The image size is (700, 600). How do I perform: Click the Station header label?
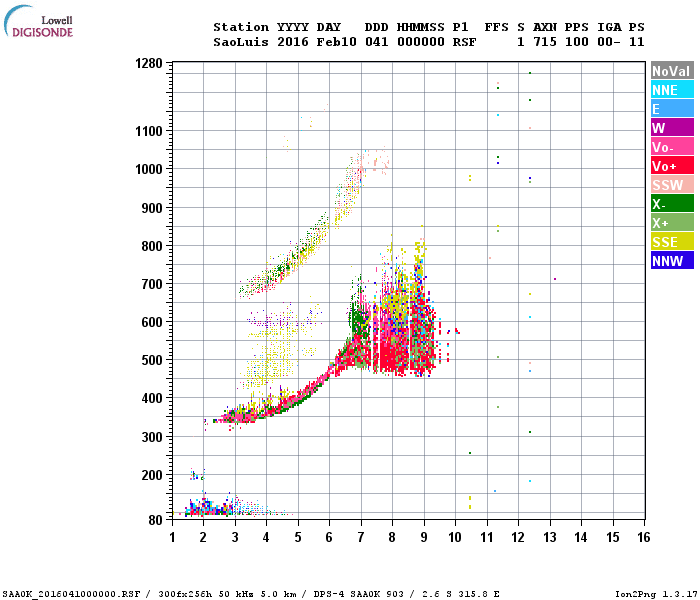(x=241, y=27)
